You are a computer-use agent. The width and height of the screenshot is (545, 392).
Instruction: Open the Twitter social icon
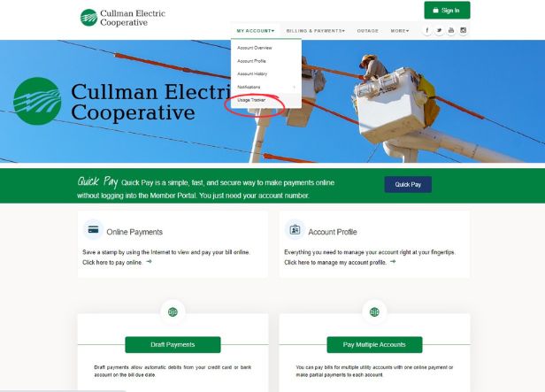440,30
